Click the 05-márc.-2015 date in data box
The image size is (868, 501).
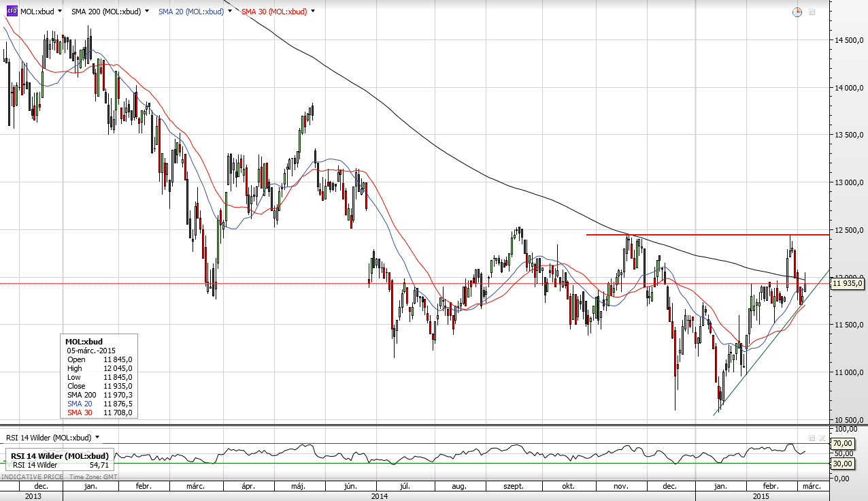(x=93, y=350)
